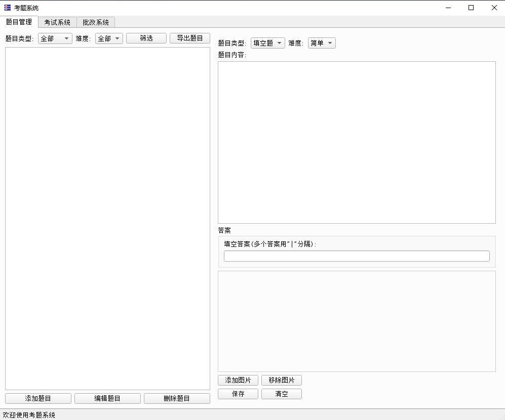Switch to the 批改系统 tab
The image size is (505, 420).
click(96, 22)
